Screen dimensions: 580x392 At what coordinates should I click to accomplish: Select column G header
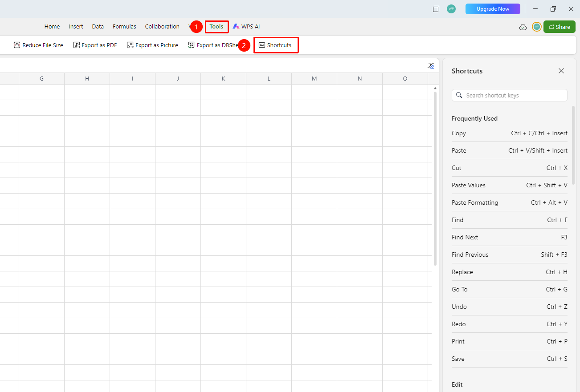pyautogui.click(x=41, y=79)
